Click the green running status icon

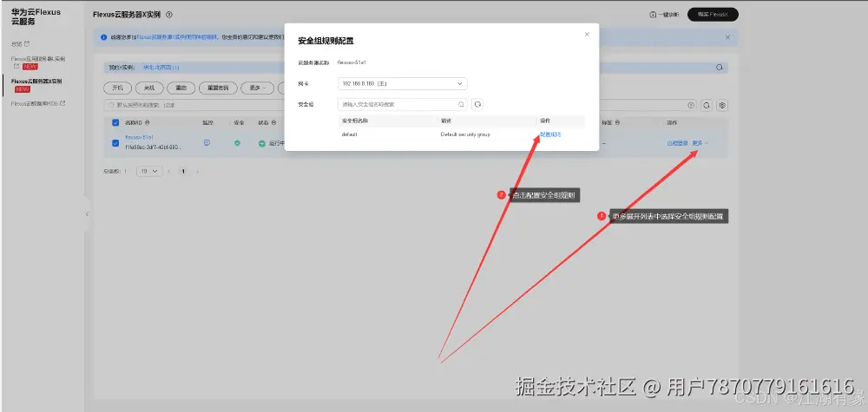(x=262, y=143)
